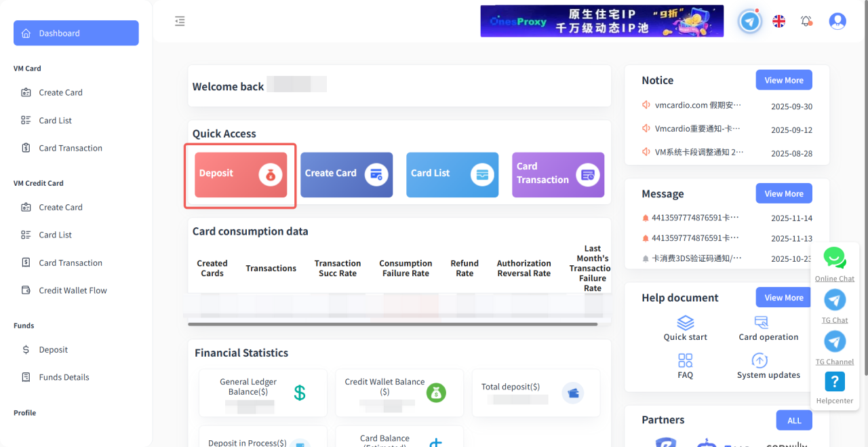The width and height of the screenshot is (868, 447).
Task: Open Funds Details in the sidebar
Action: coord(64,377)
